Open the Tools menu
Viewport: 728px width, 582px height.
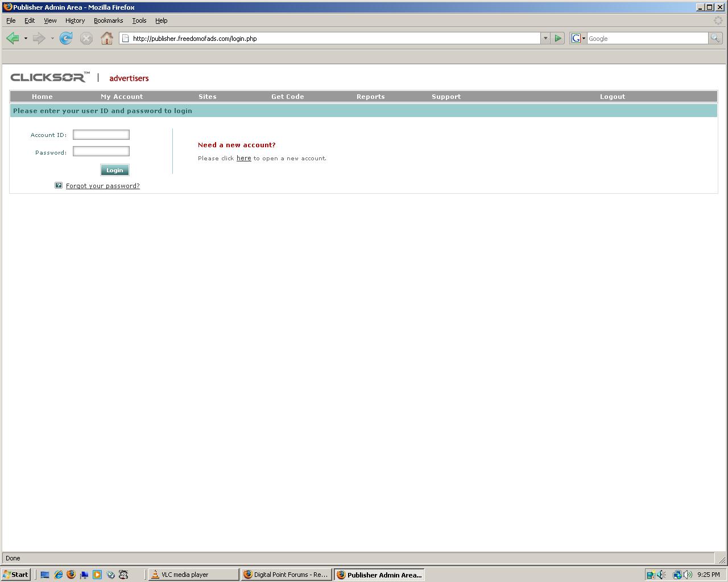tap(139, 20)
